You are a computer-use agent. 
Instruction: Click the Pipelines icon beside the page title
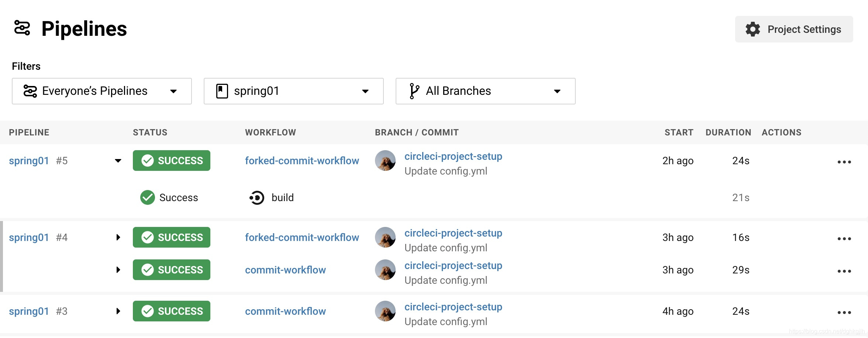click(x=22, y=28)
